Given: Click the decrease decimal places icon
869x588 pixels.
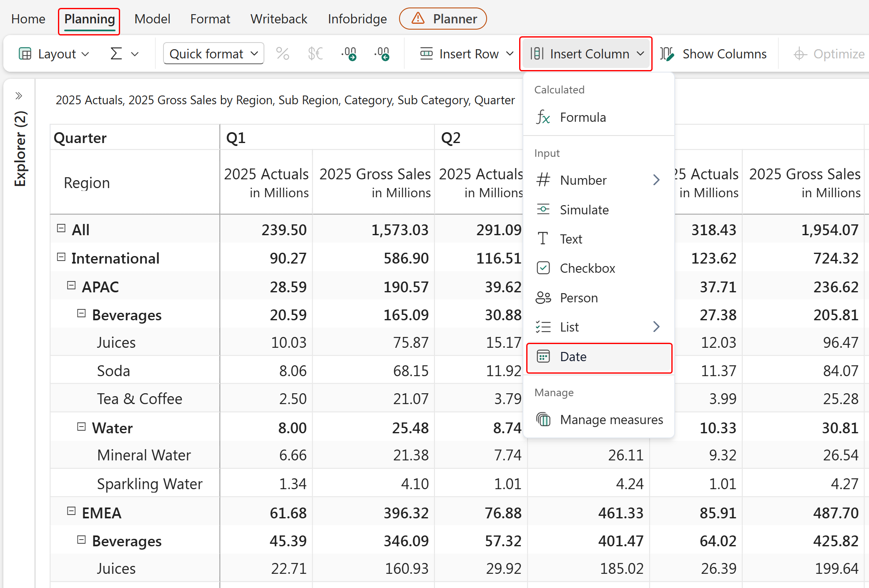Looking at the screenshot, I should point(382,54).
